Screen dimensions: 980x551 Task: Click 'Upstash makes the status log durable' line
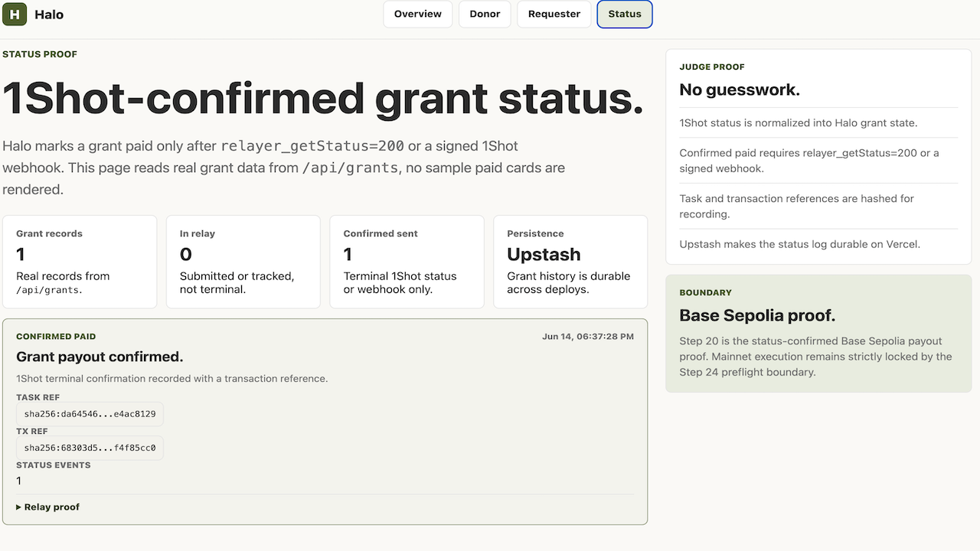coord(800,244)
